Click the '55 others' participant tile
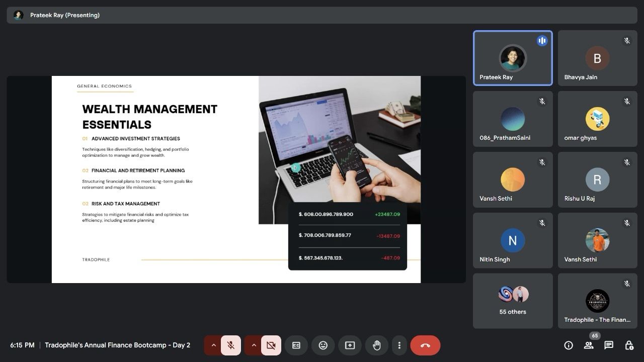This screenshot has width=644, height=362. [513, 301]
